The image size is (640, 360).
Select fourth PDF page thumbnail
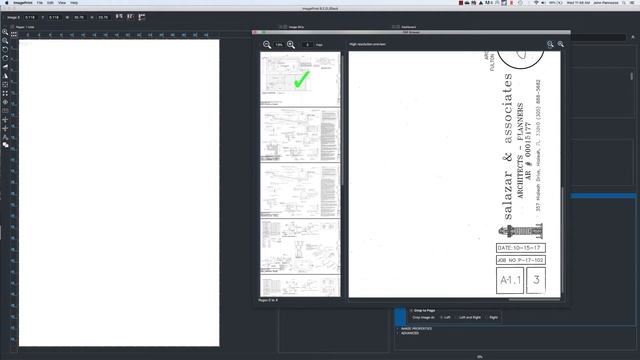[x=300, y=247]
